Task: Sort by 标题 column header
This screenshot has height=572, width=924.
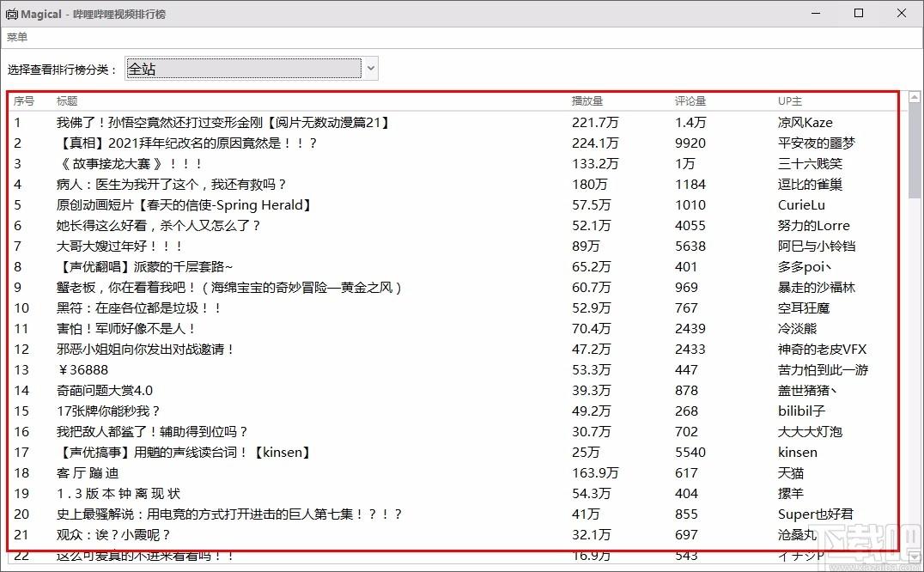Action: click(67, 101)
